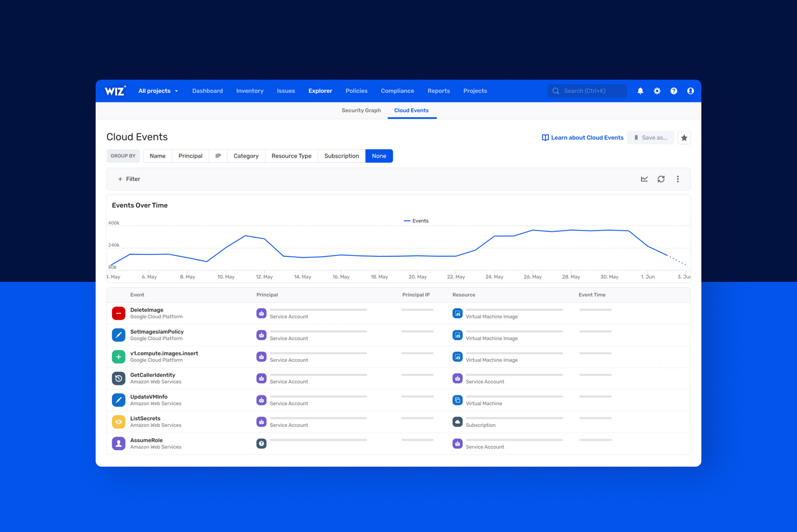Screen dimensions: 797x532
Task: Open the Compliance menu item
Action: 397,91
